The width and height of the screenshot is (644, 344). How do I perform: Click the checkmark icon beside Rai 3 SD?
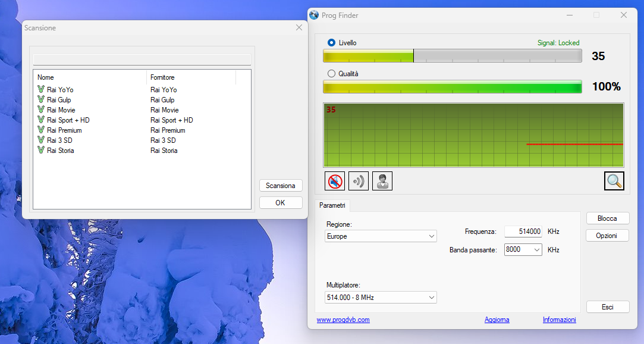pyautogui.click(x=40, y=140)
